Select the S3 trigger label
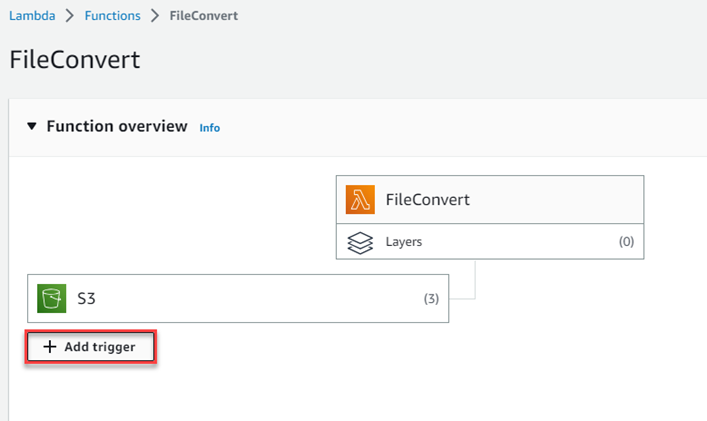707x421 pixels. point(86,298)
